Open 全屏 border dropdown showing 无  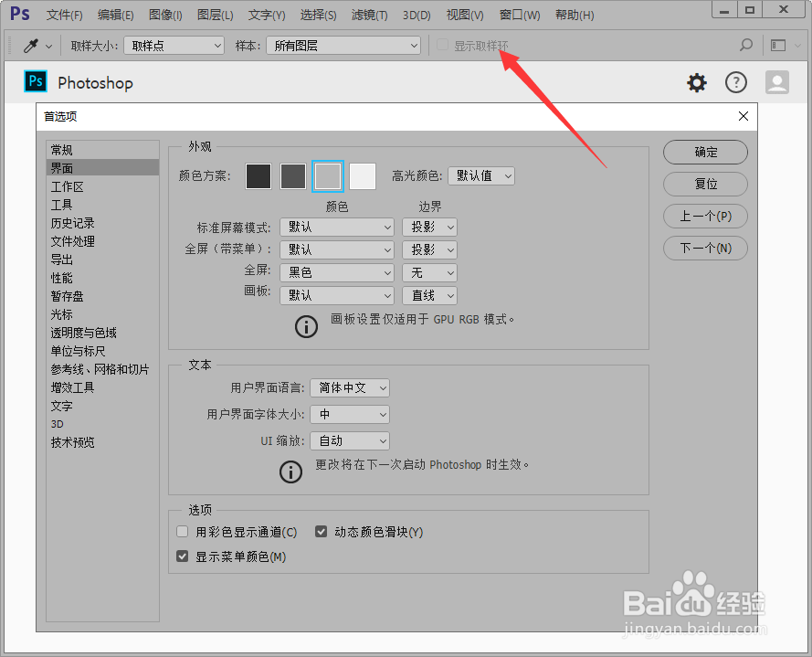(430, 272)
